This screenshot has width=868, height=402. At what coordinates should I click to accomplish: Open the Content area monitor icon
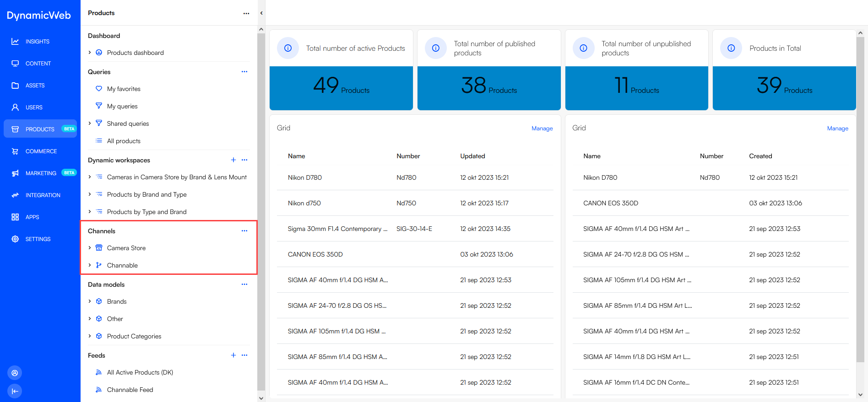pyautogui.click(x=15, y=64)
